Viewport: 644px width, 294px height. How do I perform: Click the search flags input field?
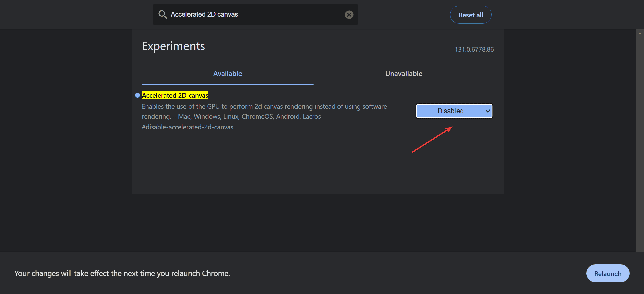point(255,14)
